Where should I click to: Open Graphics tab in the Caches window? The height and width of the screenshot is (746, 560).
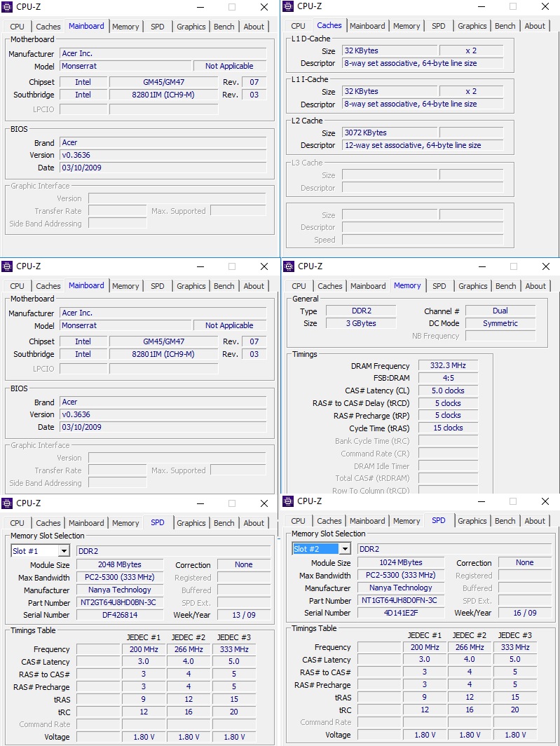coord(472,26)
